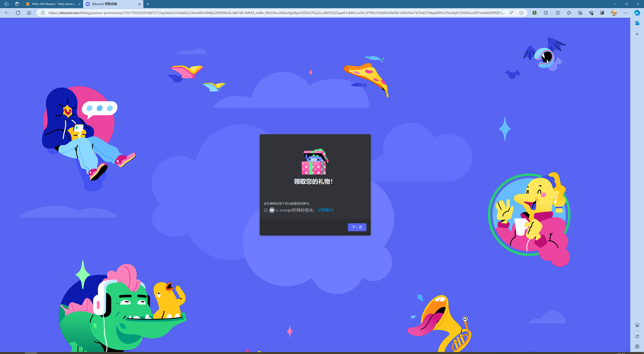Screen dimensions: 644x354
Task: Expand the Settings and more menu
Action: (625, 13)
